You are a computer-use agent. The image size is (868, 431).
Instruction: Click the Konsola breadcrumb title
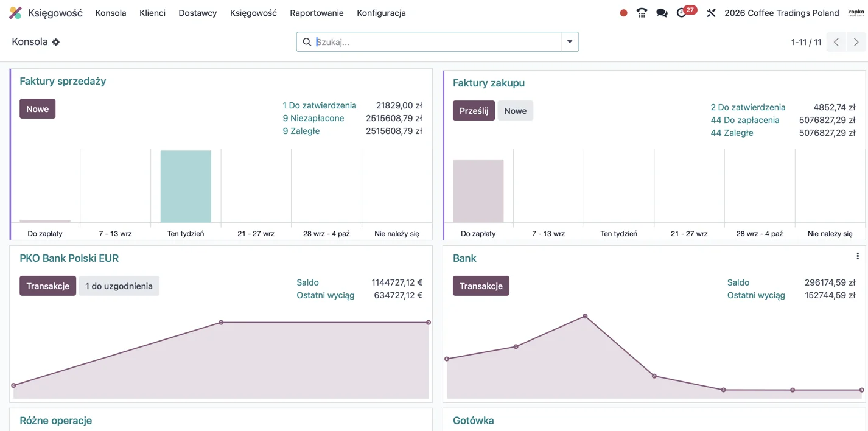click(x=30, y=42)
